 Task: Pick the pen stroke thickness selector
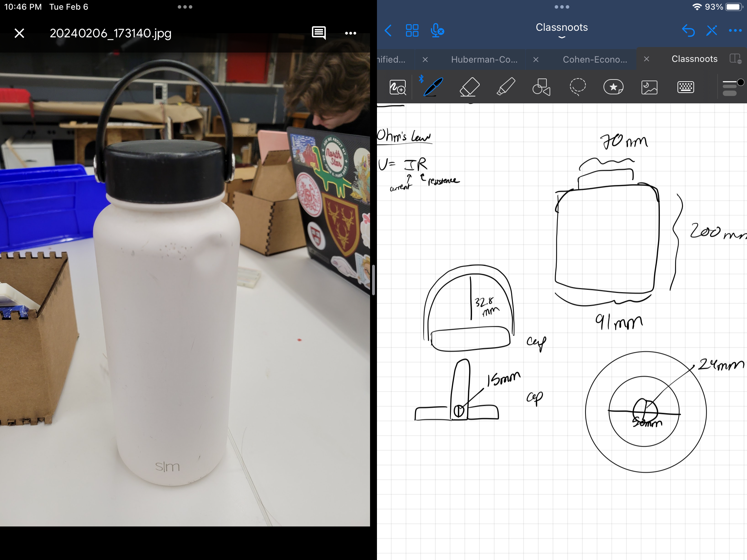point(730,88)
